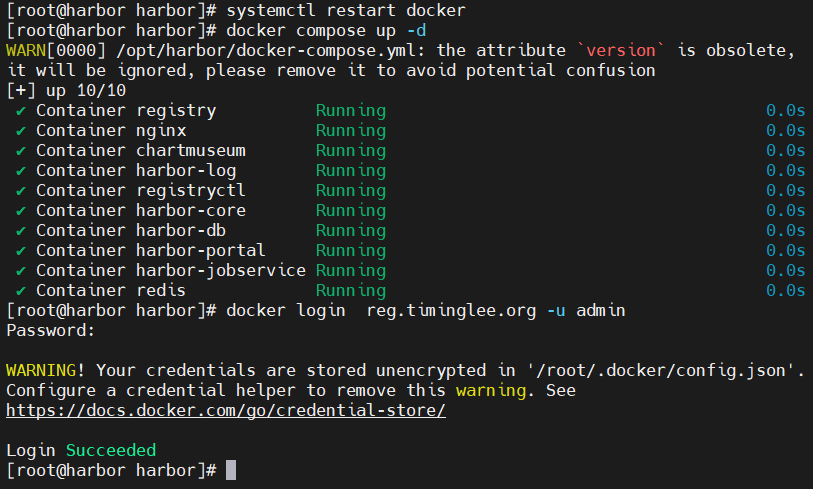Viewport: 814px width, 489px height.
Task: Click the /root/.docker/config.json path text
Action: [661, 371]
